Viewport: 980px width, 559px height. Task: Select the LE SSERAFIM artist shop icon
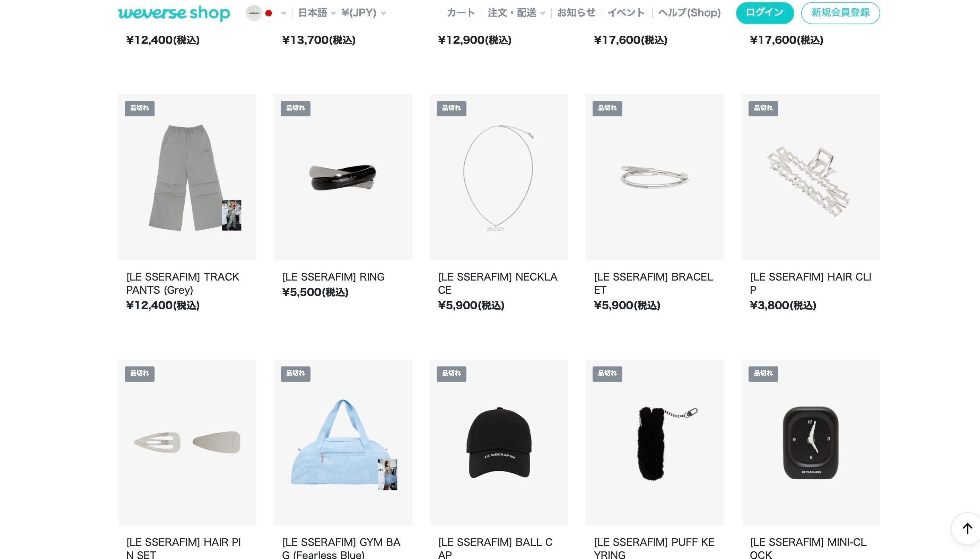pyautogui.click(x=254, y=13)
